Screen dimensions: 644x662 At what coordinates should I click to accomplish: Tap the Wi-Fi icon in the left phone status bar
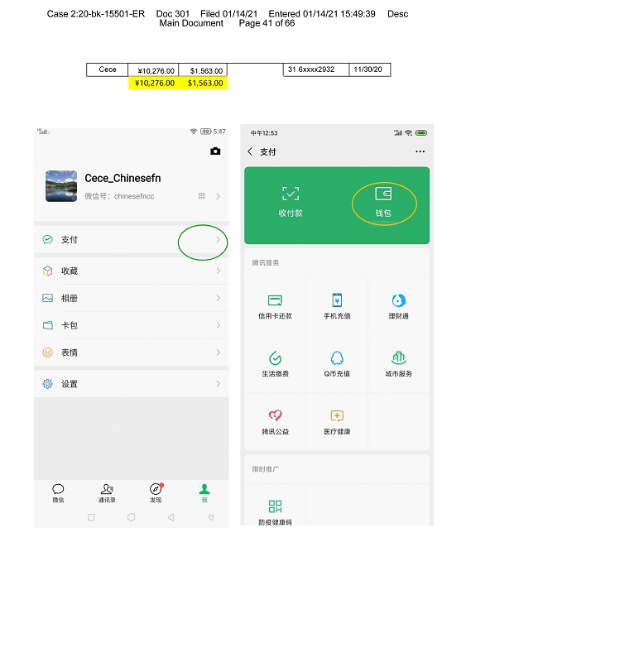(x=194, y=132)
